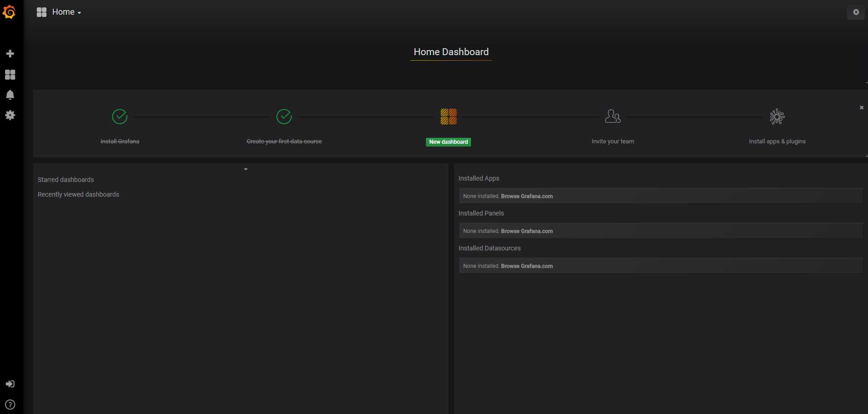Image resolution: width=868 pixels, height=414 pixels.
Task: Click the Recently viewed dashboards heading
Action: [78, 194]
